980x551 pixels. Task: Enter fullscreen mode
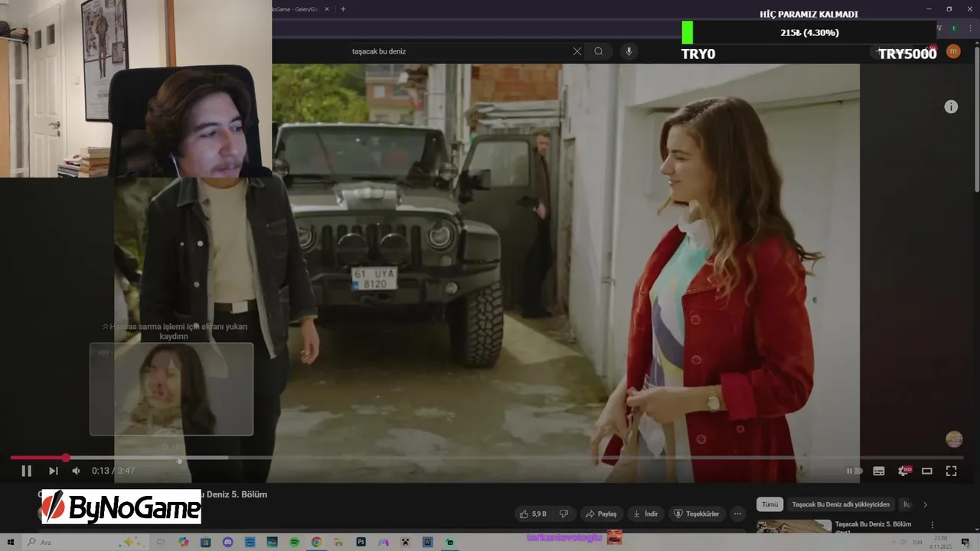click(952, 471)
